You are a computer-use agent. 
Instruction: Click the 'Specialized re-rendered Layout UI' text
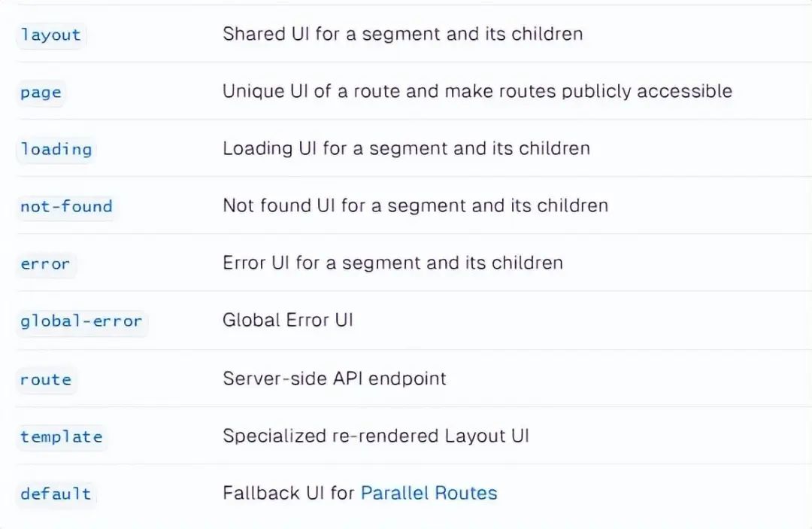tap(375, 436)
